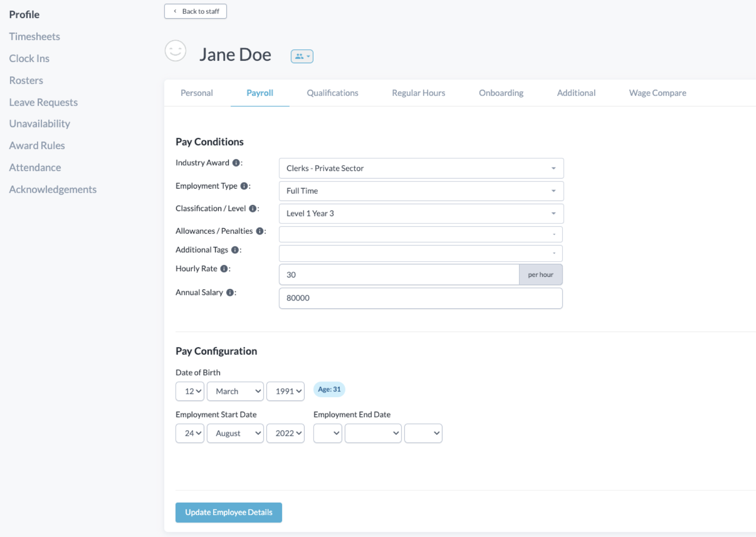Open the Industry Award dropdown
This screenshot has height=537, width=756.
pos(421,168)
